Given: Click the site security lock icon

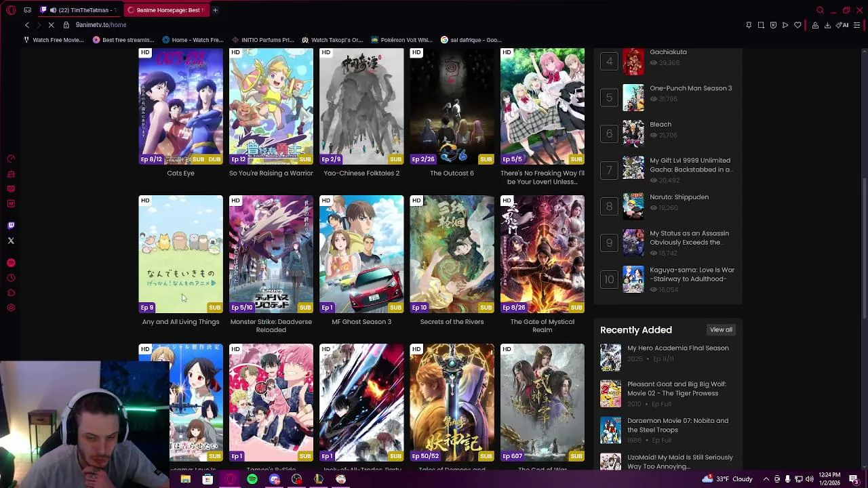Looking at the screenshot, I should pyautogui.click(x=66, y=25).
